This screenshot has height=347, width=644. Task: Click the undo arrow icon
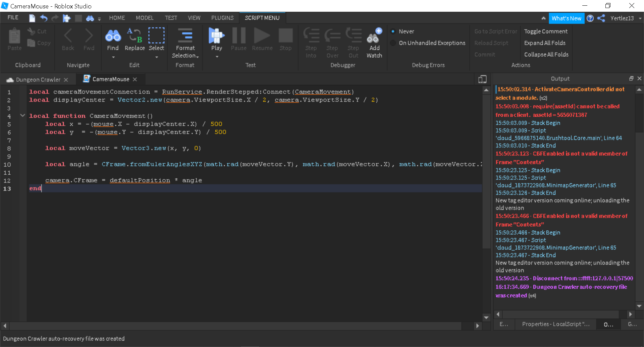point(44,18)
